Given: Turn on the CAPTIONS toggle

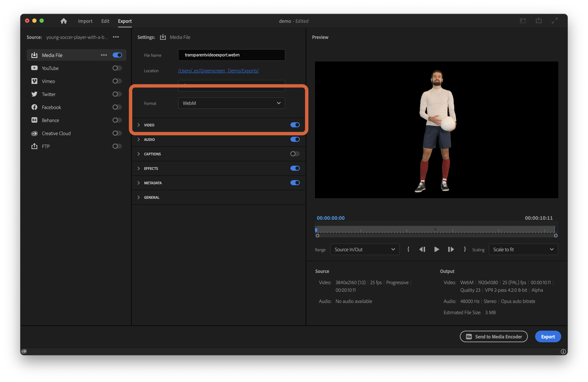Looking at the screenshot, I should (295, 154).
